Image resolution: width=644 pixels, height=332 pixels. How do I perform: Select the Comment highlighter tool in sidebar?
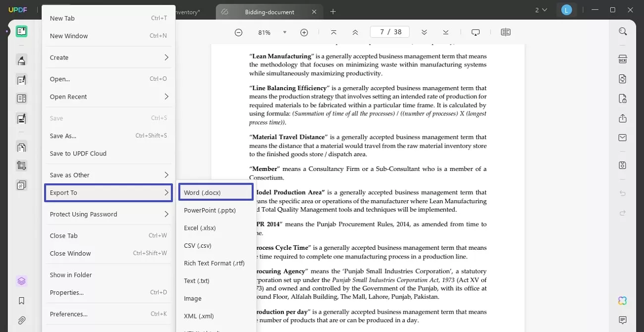(x=21, y=60)
